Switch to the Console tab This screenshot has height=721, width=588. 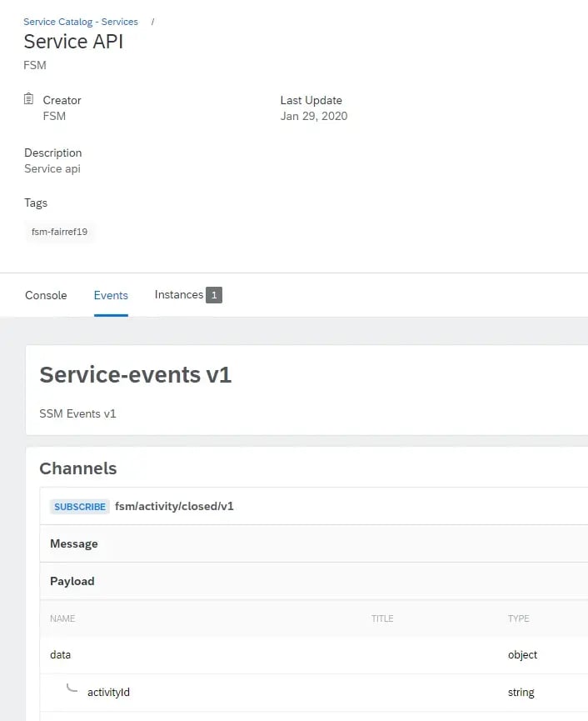point(46,295)
